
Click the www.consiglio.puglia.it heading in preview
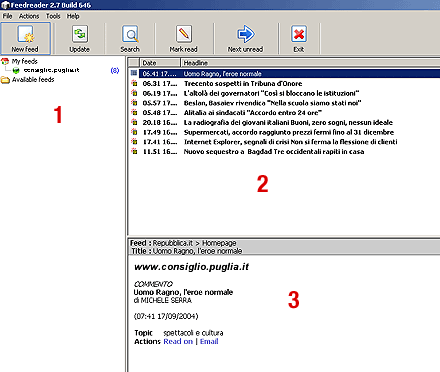click(191, 267)
